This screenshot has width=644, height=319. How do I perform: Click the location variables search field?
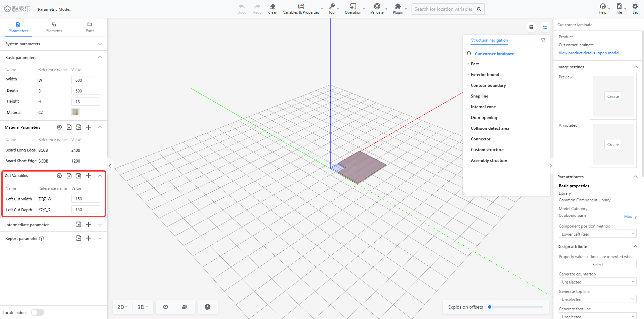click(x=443, y=9)
